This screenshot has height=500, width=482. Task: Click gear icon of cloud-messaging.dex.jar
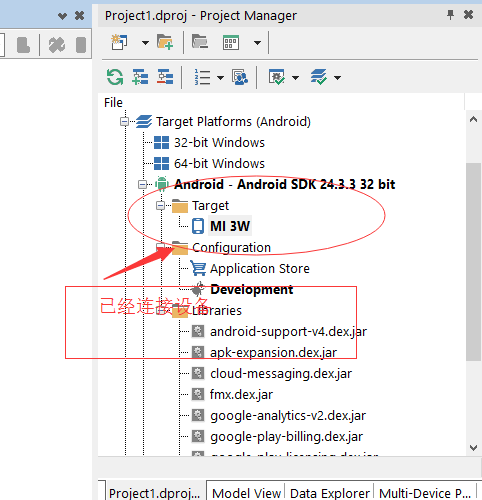point(198,373)
